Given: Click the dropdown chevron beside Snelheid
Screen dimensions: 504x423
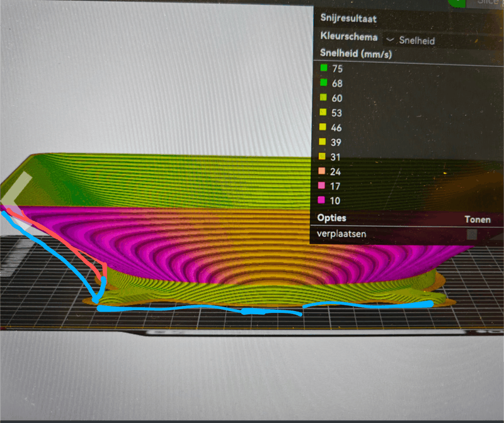Looking at the screenshot, I should click(x=390, y=40).
